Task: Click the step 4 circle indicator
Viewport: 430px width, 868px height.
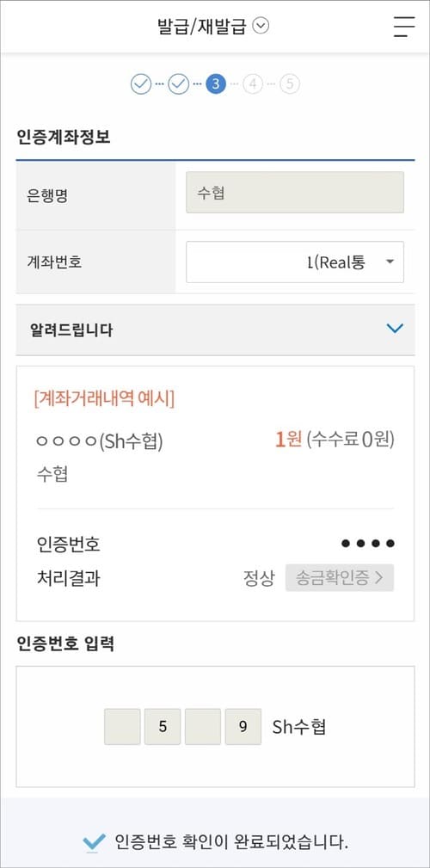Action: click(253, 84)
